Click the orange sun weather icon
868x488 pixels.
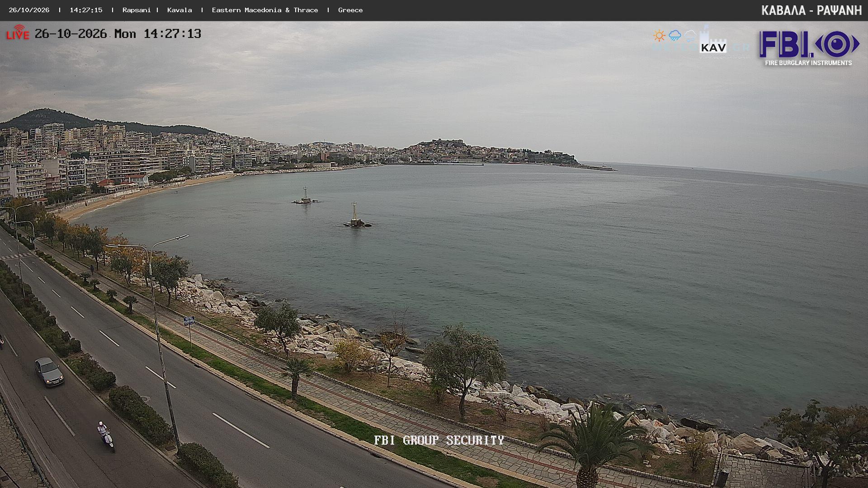(x=659, y=36)
